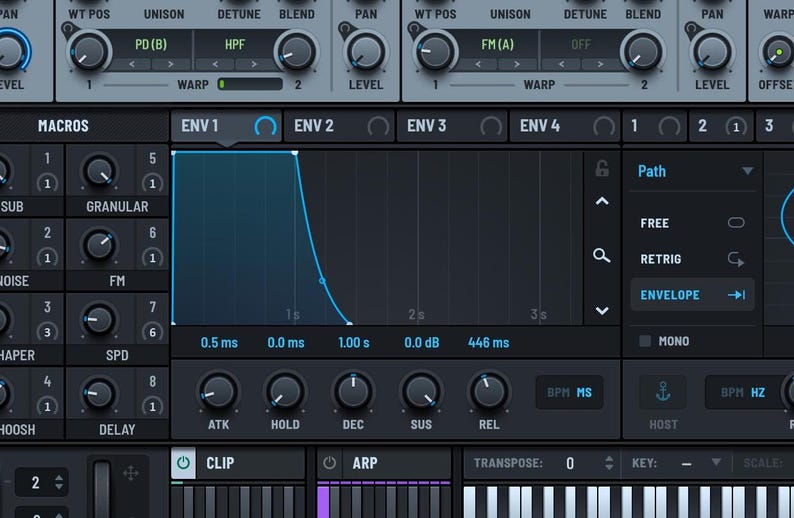Select ENVELOPE trigger mode

(x=692, y=295)
